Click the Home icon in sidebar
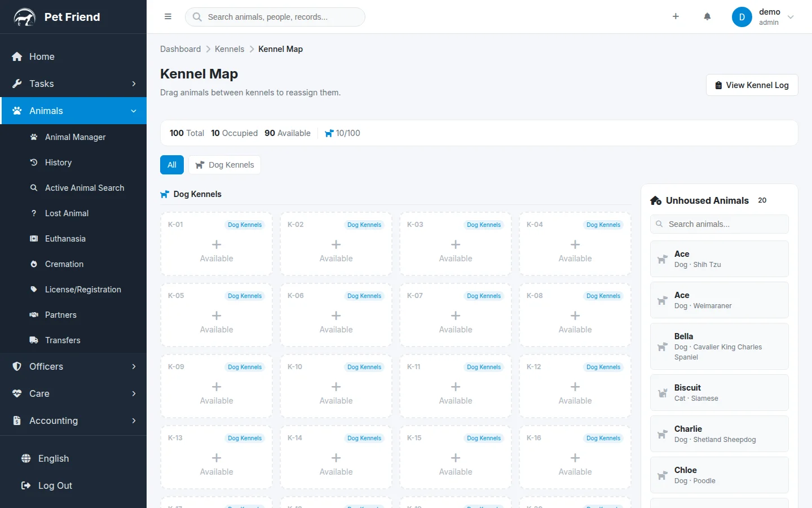The height and width of the screenshot is (508, 812). (17, 56)
